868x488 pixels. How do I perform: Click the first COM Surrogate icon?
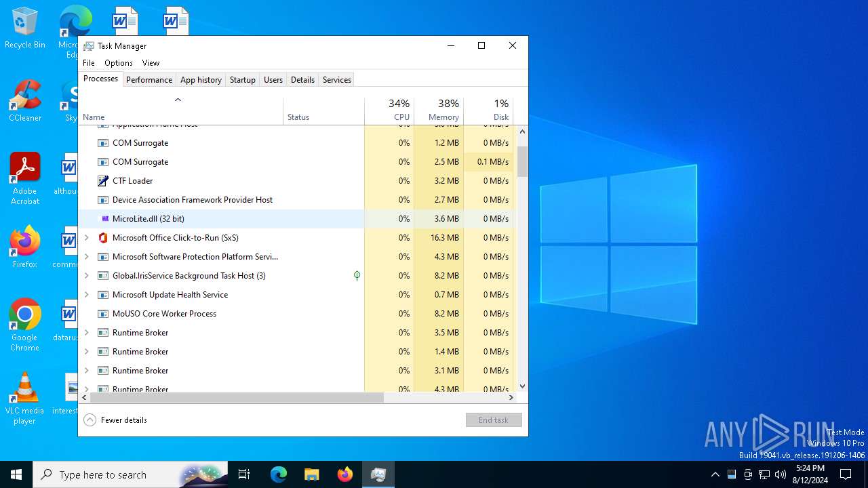103,143
